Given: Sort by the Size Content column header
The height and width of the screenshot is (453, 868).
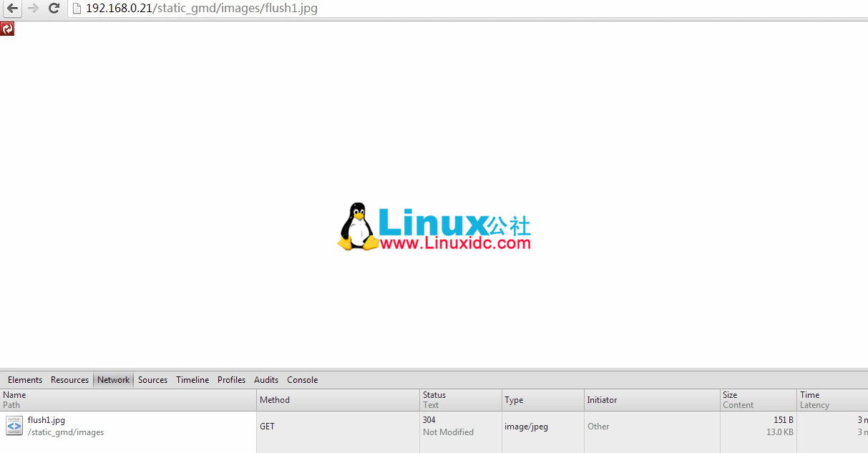Looking at the screenshot, I should click(759, 400).
